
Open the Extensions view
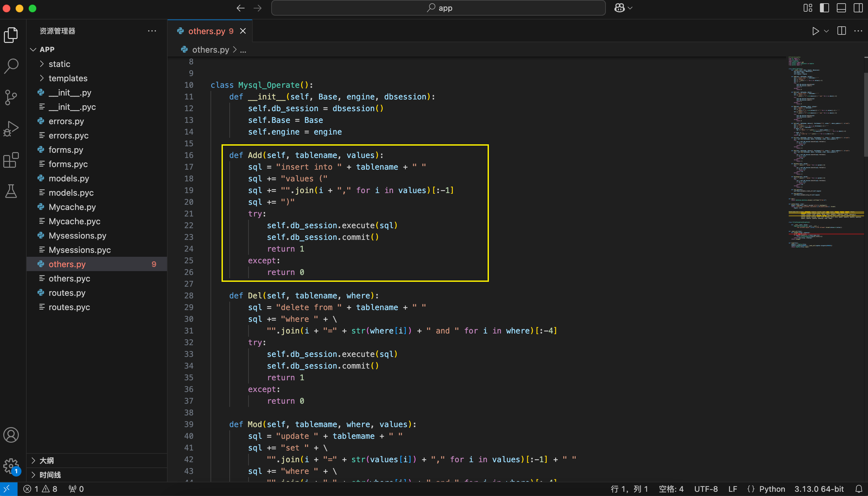click(x=11, y=160)
